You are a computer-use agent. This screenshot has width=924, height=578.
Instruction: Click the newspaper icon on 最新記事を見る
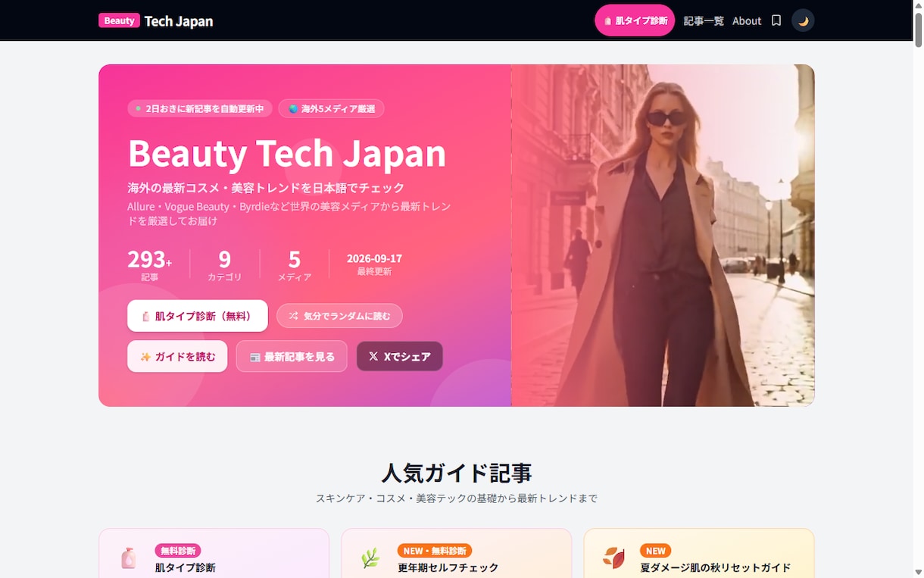(254, 357)
